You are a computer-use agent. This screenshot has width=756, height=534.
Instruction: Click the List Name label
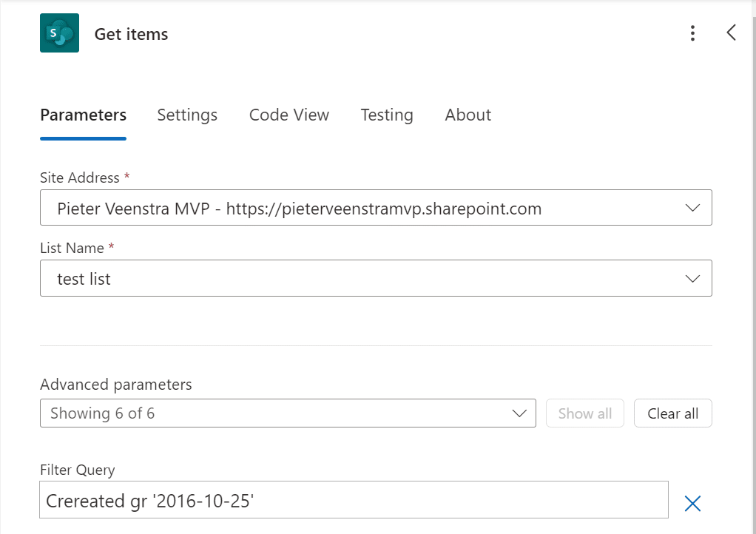point(72,249)
